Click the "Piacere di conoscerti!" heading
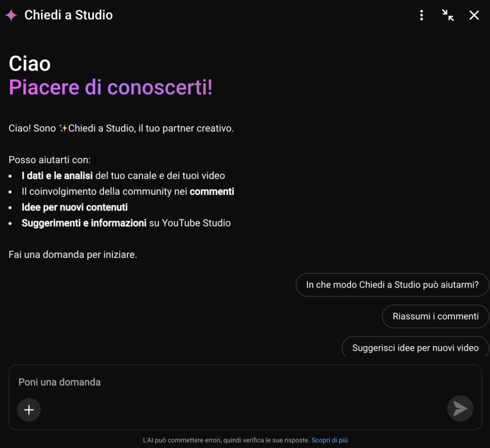Viewport: 490px width, 448px height. (111, 88)
